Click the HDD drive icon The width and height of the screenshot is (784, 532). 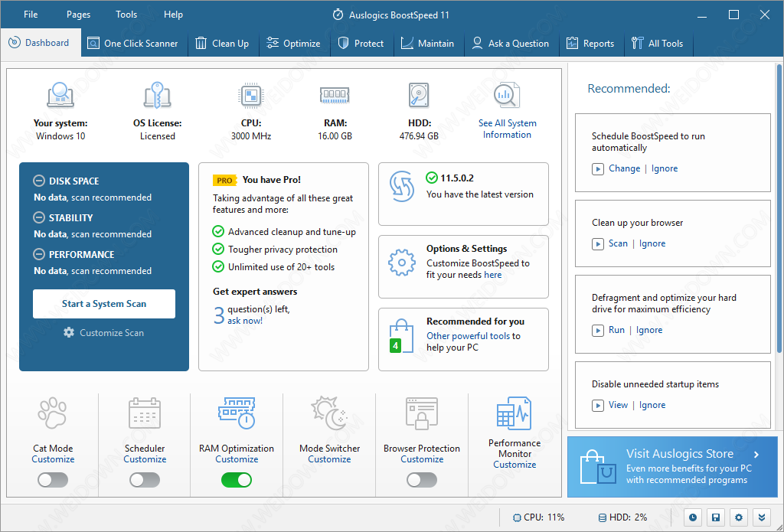419,95
